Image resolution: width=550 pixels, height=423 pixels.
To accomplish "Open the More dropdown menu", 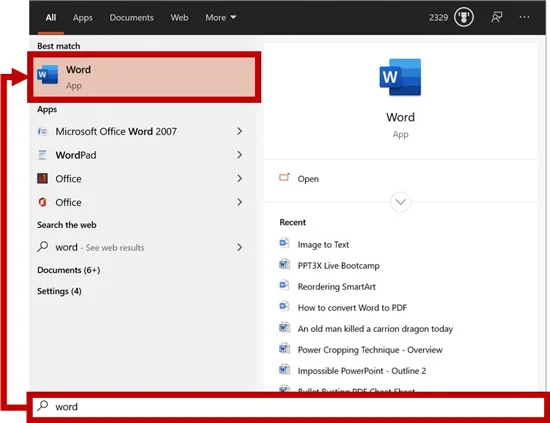I will tap(221, 18).
